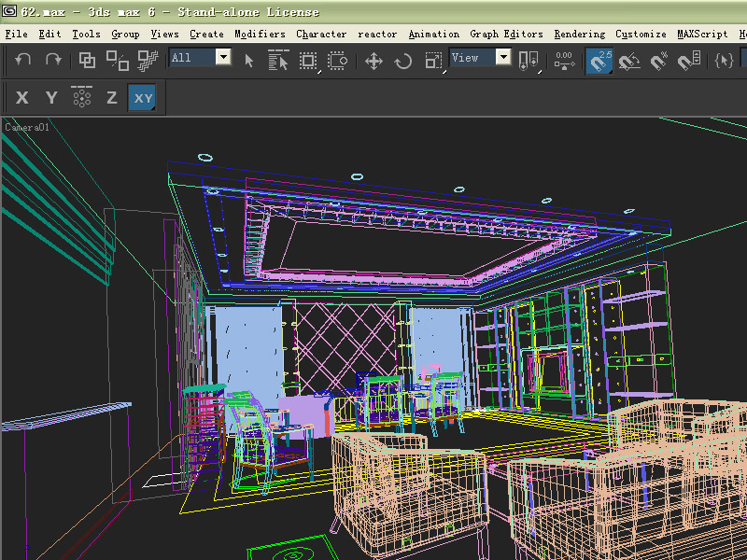Restrict movement to the X axis

(22, 98)
